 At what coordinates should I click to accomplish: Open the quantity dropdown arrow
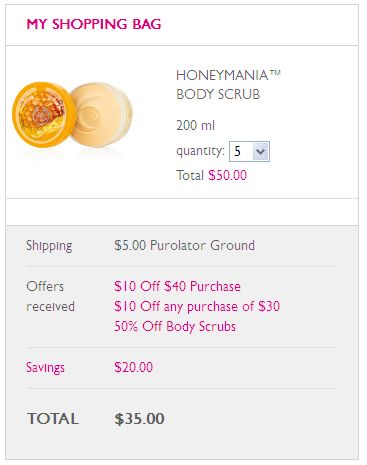pos(260,152)
